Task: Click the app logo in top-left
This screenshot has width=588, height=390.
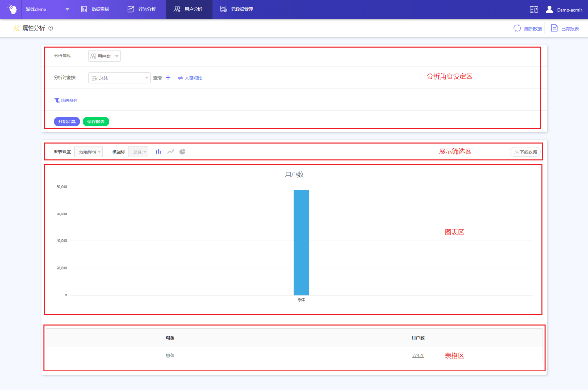Action: 12,9
